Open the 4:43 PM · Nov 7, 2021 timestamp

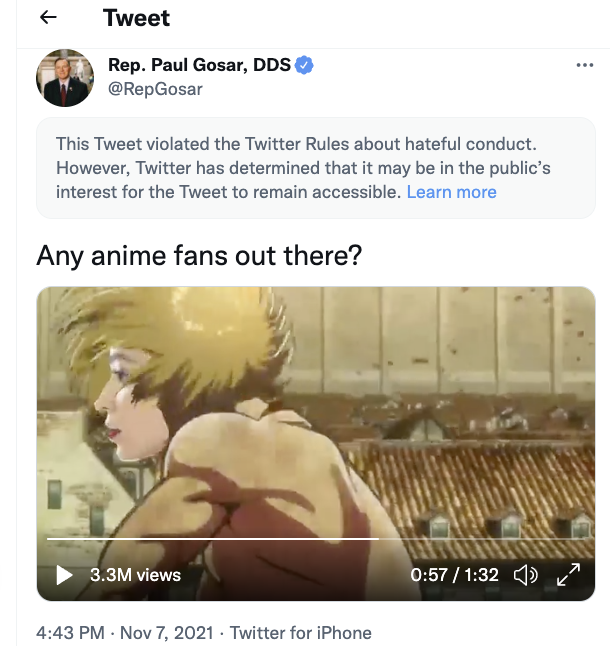pyautogui.click(x=125, y=633)
